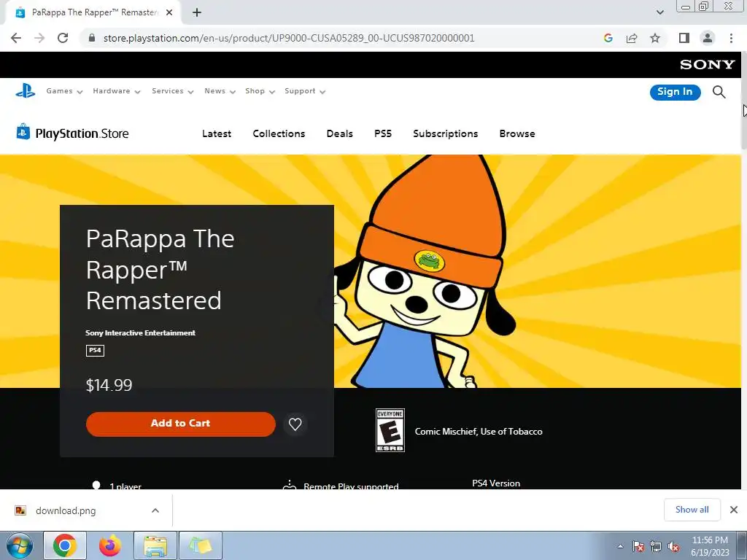Open Chrome three-dot menu
Image resolution: width=747 pixels, height=560 pixels.
click(731, 38)
